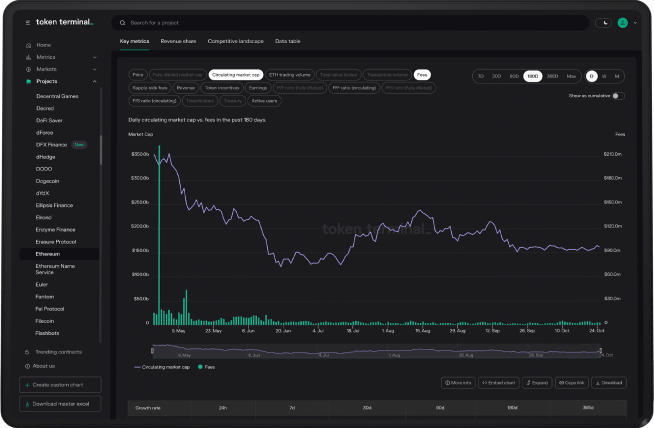Screen dimensions: 654x428
Task: Expand the Markets sidebar section
Action: point(96,69)
